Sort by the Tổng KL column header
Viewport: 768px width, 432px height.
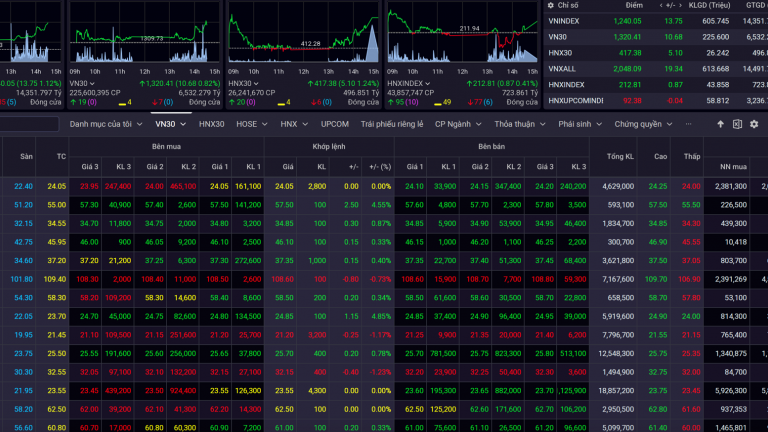click(620, 157)
